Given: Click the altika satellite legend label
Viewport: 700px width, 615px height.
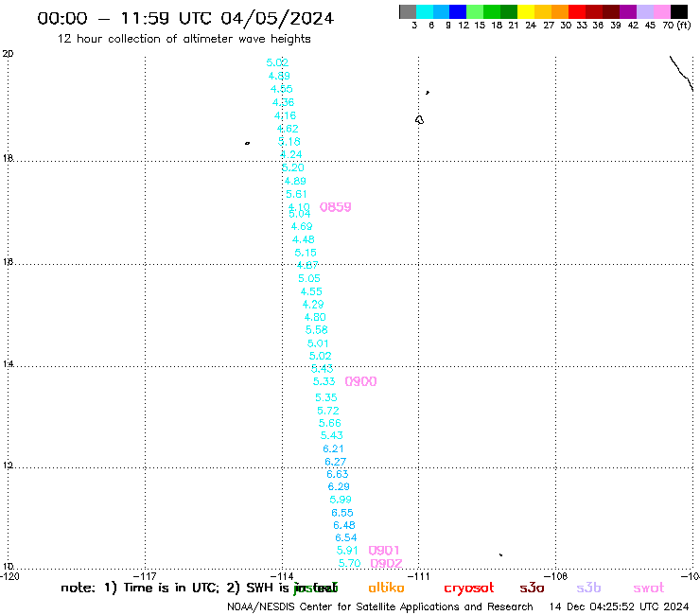Looking at the screenshot, I should pos(386,588).
